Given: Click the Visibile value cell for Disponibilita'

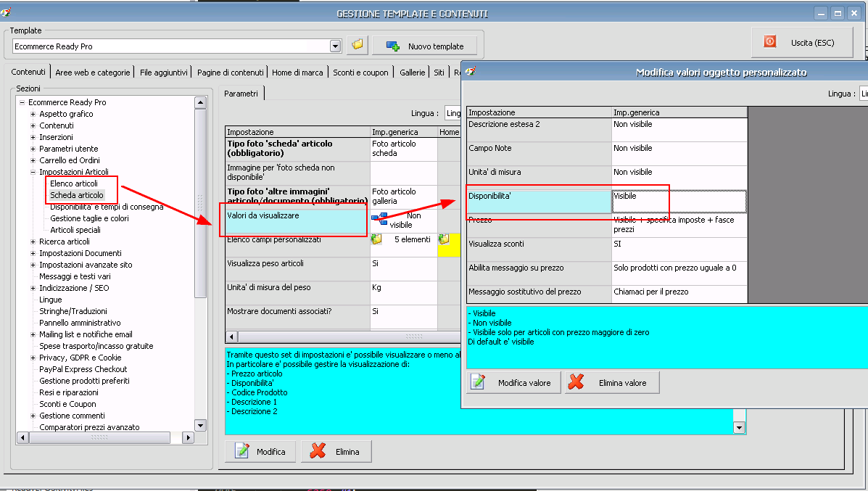Looking at the screenshot, I should [679, 202].
